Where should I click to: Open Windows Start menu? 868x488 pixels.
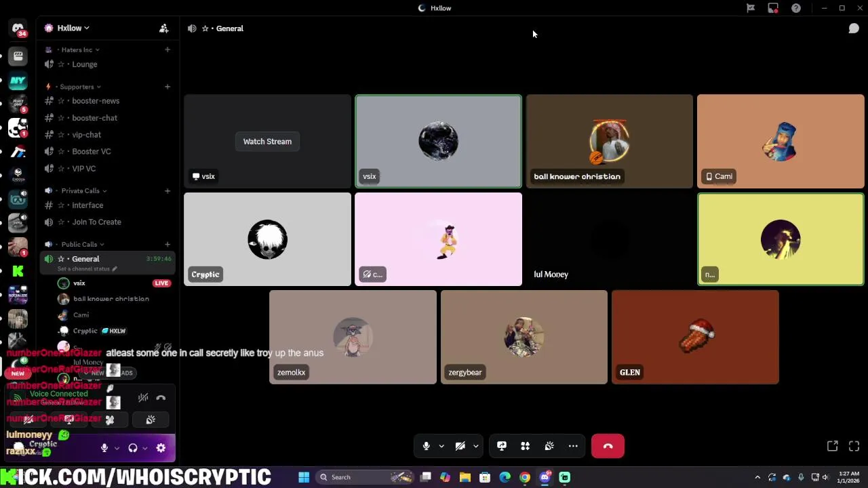point(304,477)
